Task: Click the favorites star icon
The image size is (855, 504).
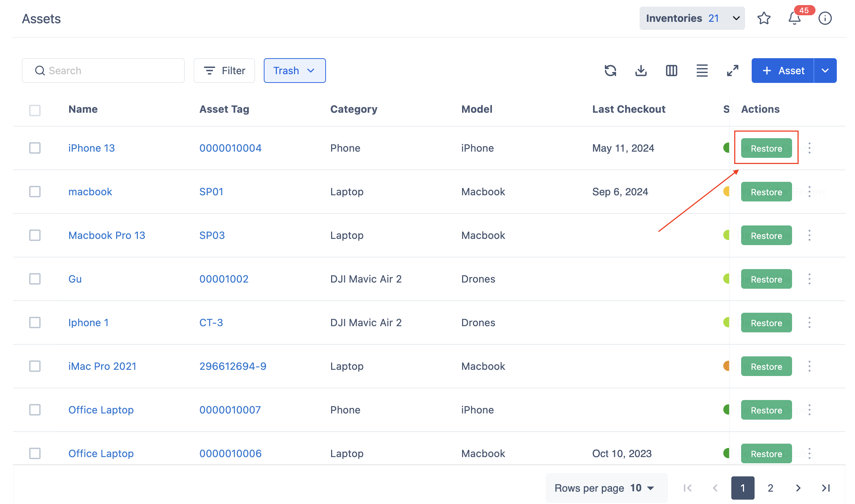Action: (764, 18)
